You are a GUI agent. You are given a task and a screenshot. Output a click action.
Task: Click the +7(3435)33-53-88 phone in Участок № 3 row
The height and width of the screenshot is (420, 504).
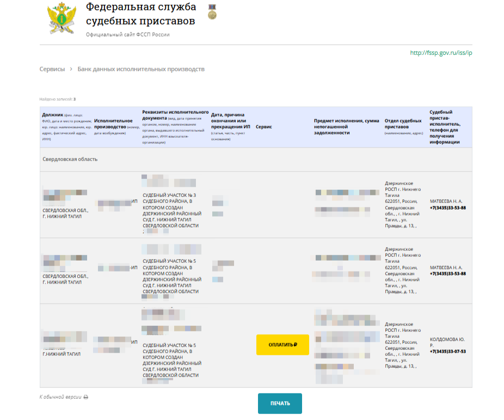tap(448, 208)
